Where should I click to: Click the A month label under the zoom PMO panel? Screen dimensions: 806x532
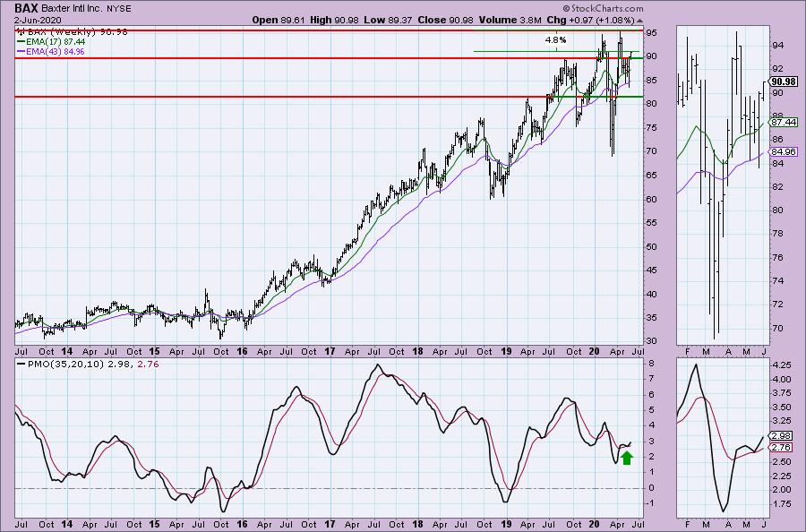click(728, 524)
